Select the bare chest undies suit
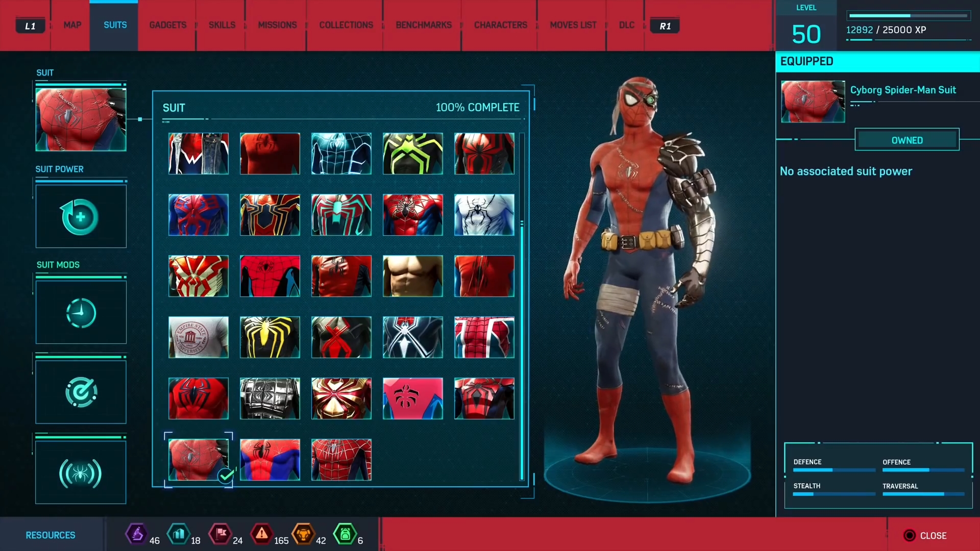This screenshot has height=551, width=980. pyautogui.click(x=413, y=276)
